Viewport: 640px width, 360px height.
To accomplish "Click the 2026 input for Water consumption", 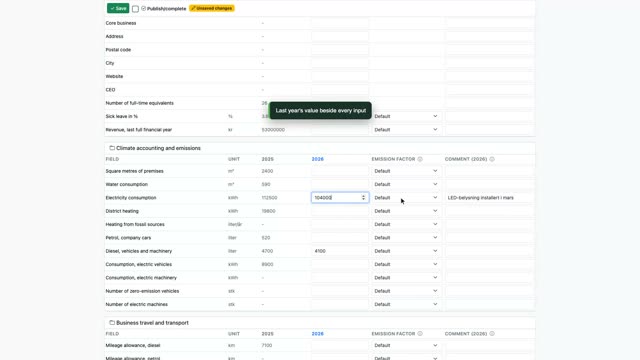I will click(x=340, y=184).
